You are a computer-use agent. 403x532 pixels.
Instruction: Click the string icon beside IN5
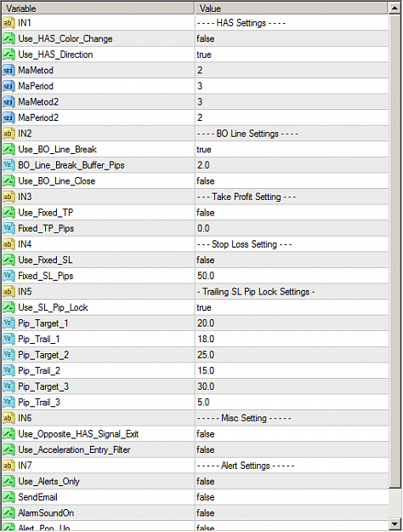pyautogui.click(x=9, y=292)
